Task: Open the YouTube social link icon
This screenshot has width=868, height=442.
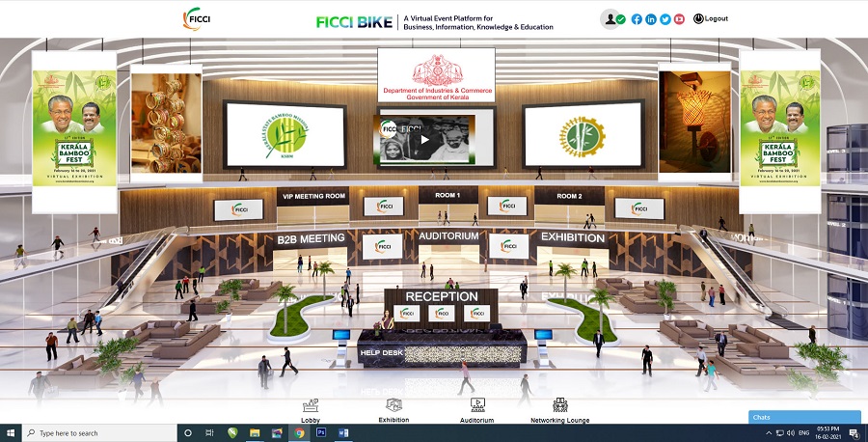Action: pos(680,18)
